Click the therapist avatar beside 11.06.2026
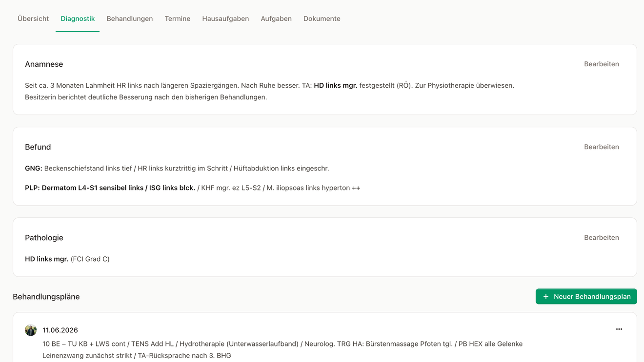This screenshot has width=644, height=362. coord(31,330)
